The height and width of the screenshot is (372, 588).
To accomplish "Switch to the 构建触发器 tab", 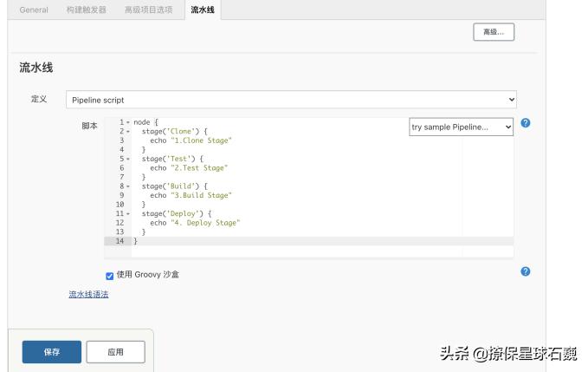I will click(x=87, y=10).
